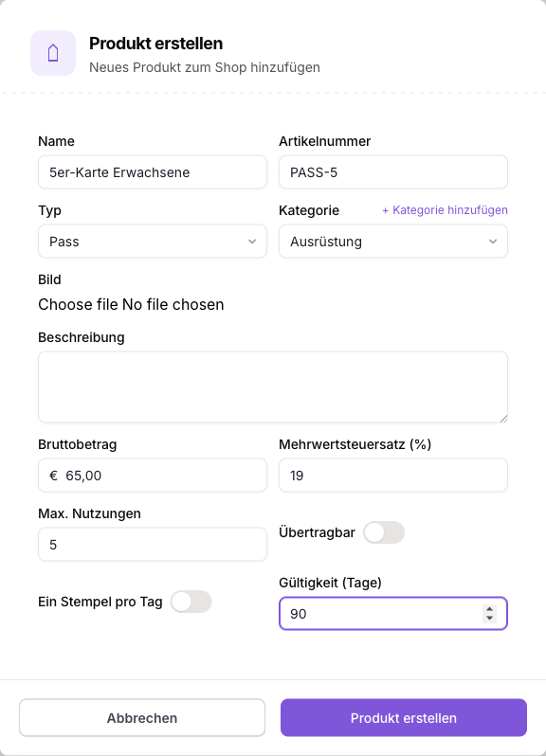Click the euro symbol in Bruttobetrag

click(x=53, y=476)
